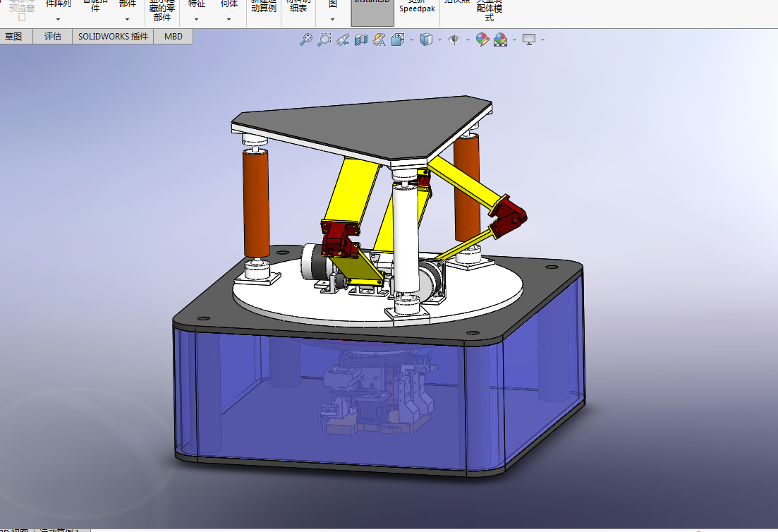Expand the Hide/Show Items dropdown arrow
This screenshot has height=532, width=778.
click(468, 40)
